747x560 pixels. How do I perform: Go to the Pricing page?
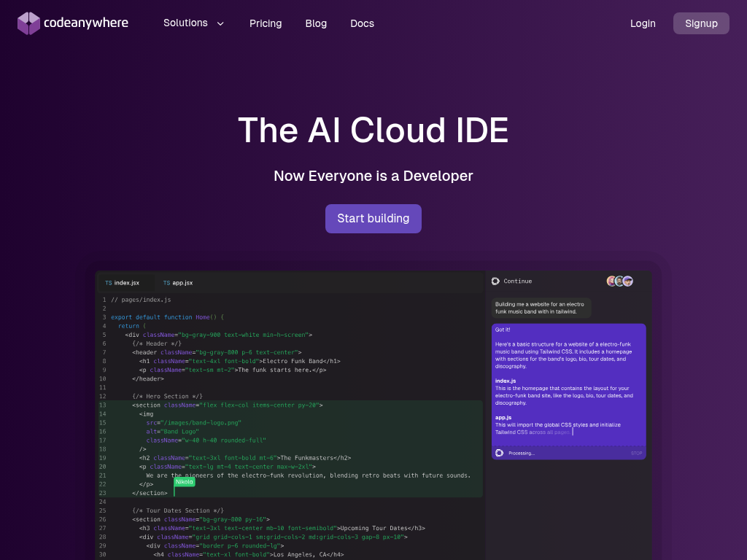[x=266, y=23]
